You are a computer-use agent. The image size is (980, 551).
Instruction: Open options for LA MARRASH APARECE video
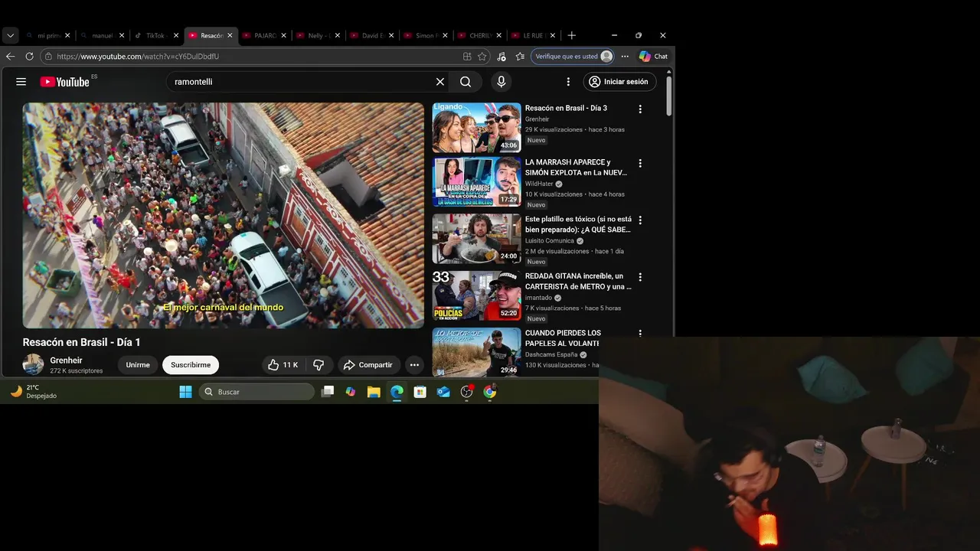pyautogui.click(x=640, y=163)
